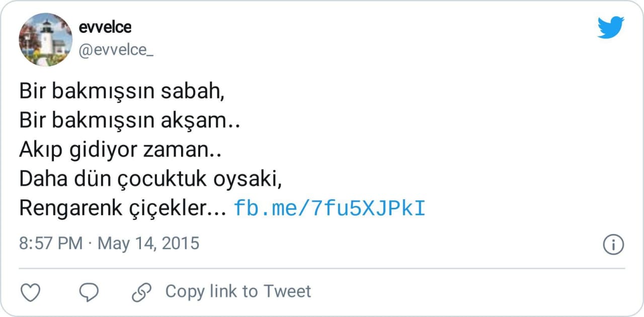The height and width of the screenshot is (317, 644).
Task: Click the Twitter bird logo
Action: 611,27
